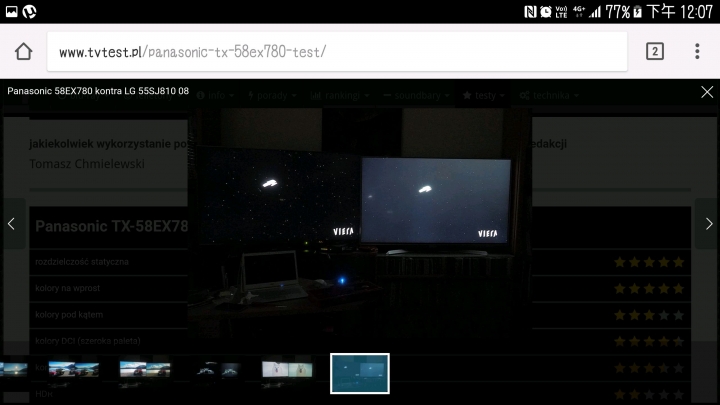Tap star rating for kolory pod kątem
This screenshot has height=405, width=720.
coord(649,315)
